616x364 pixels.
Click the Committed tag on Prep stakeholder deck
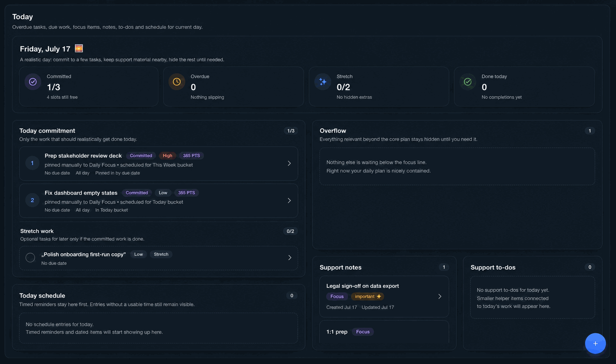point(141,156)
